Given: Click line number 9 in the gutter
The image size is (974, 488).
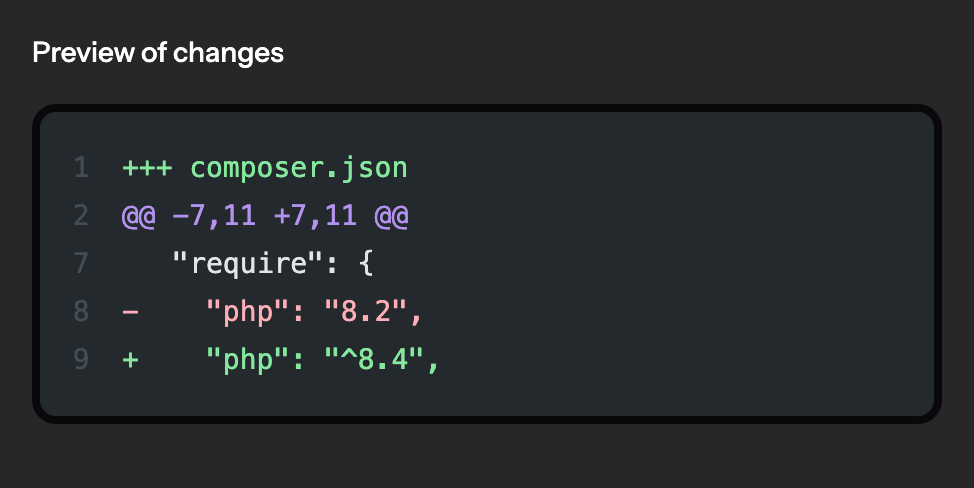Looking at the screenshot, I should [81, 359].
